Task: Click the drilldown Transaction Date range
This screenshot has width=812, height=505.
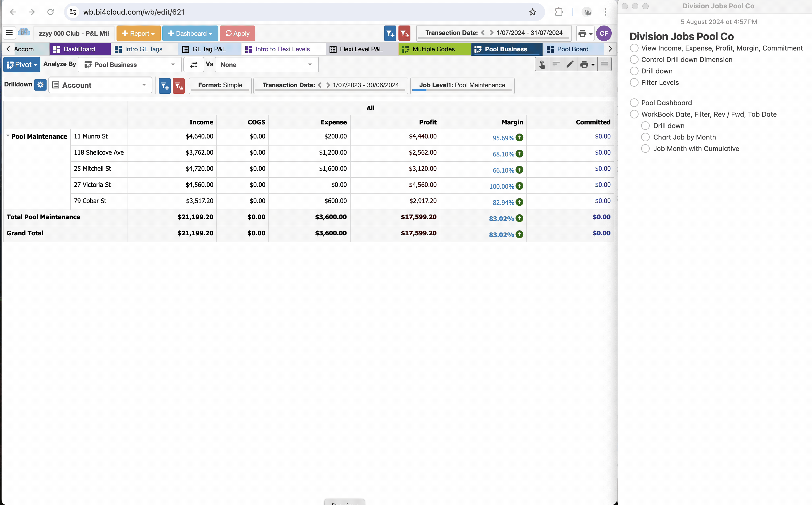Action: pyautogui.click(x=366, y=85)
